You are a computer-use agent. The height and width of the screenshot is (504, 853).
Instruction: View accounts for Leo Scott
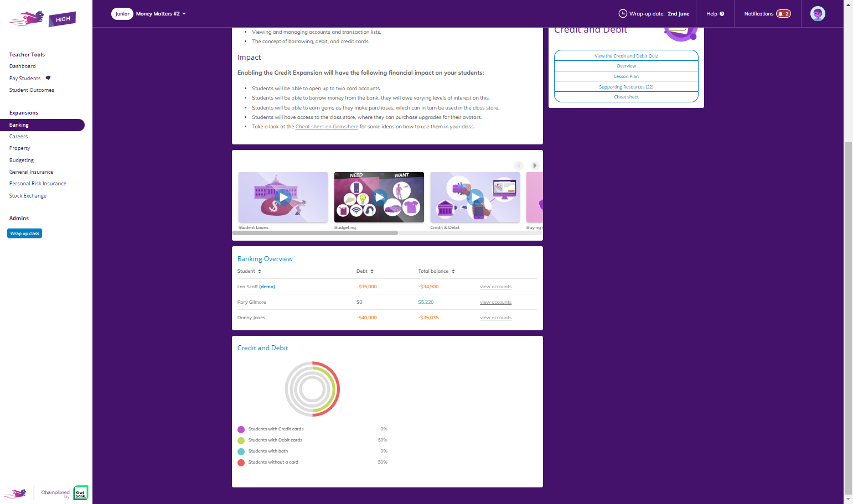[x=495, y=287]
